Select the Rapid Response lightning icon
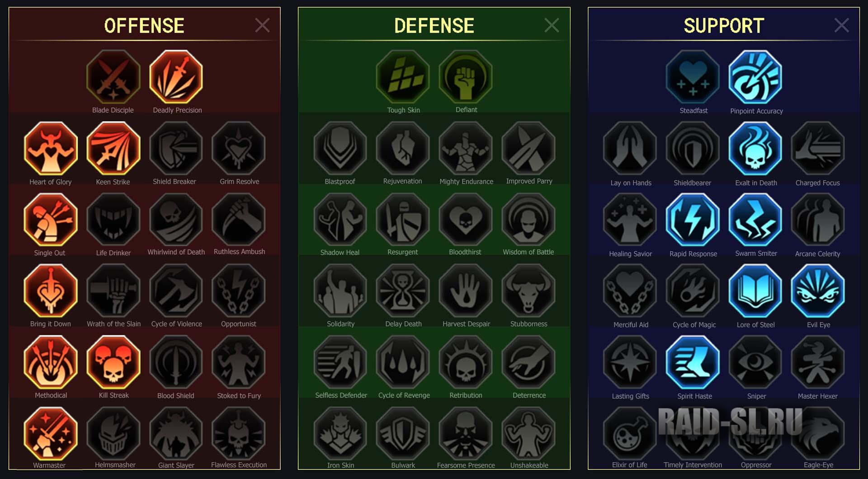The height and width of the screenshot is (479, 868). tap(693, 220)
